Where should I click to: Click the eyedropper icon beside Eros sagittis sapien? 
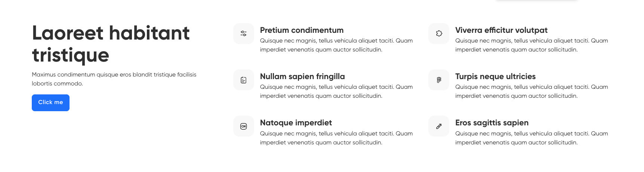point(439,126)
